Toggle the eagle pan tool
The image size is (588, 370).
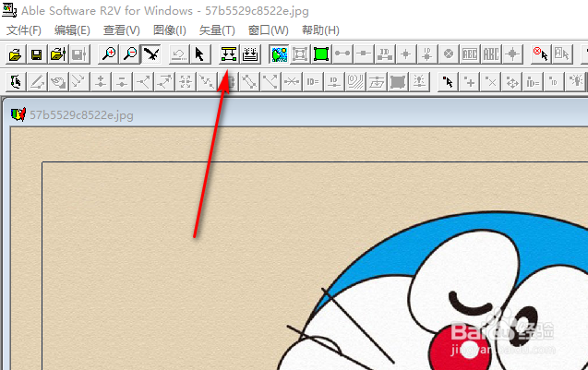tap(151, 54)
